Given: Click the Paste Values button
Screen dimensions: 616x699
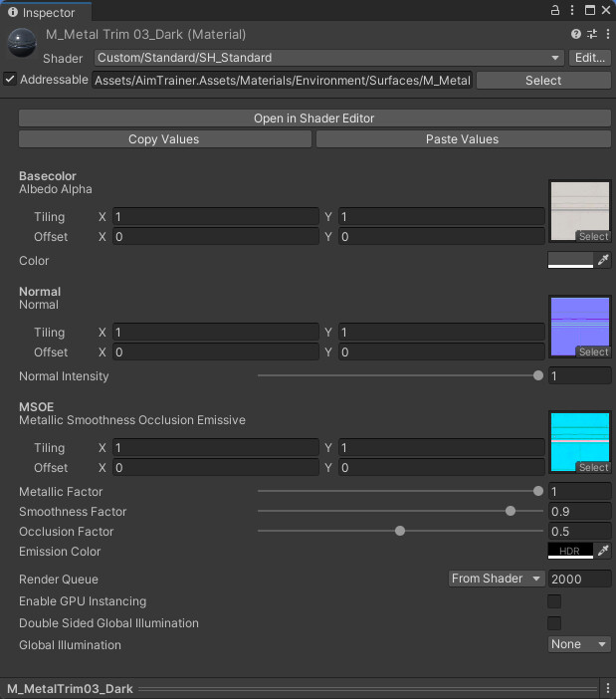Looking at the screenshot, I should tap(463, 139).
